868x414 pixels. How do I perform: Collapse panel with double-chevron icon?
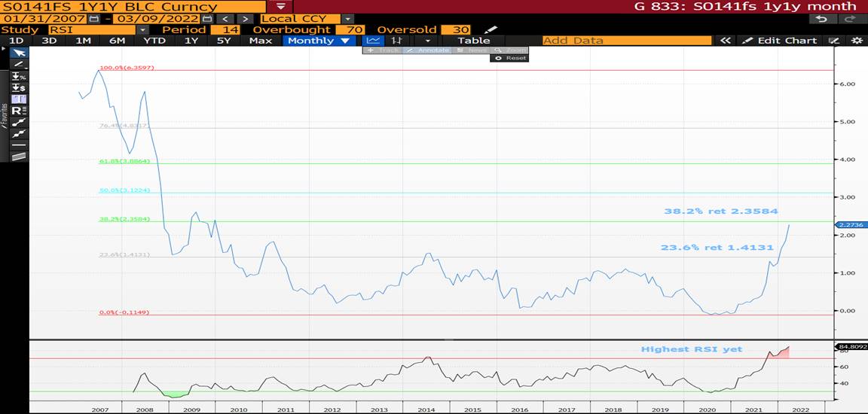pos(725,41)
